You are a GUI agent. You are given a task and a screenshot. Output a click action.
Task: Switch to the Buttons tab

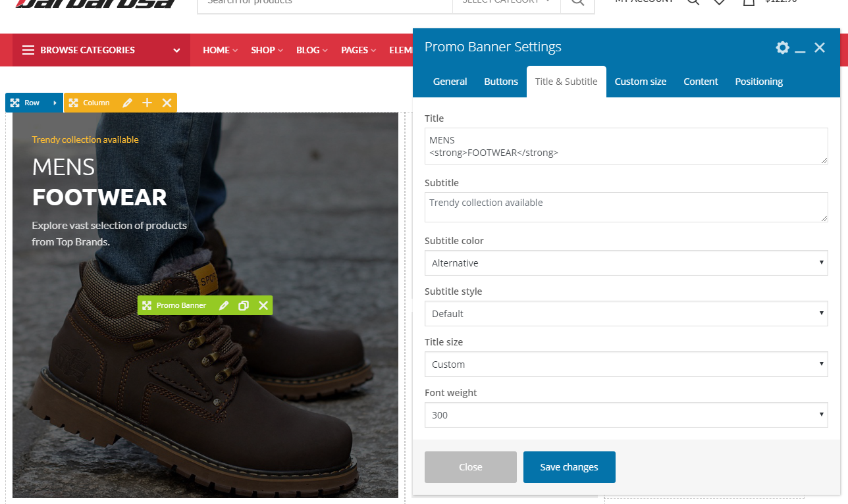click(501, 82)
